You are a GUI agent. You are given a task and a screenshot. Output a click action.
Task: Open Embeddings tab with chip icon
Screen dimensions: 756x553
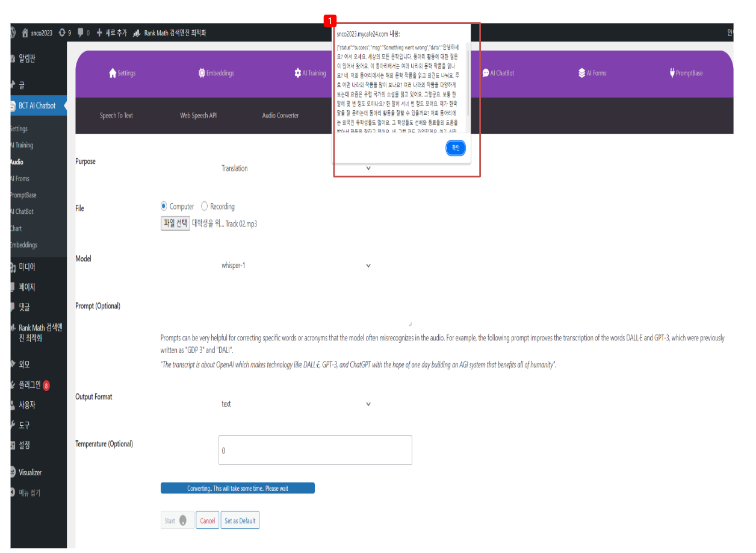202,73
